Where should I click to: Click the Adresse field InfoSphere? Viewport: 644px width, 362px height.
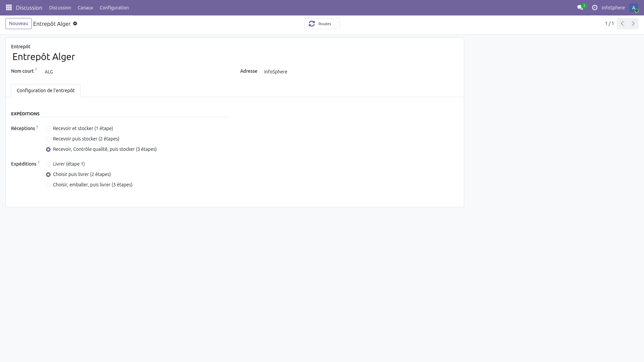tap(275, 72)
